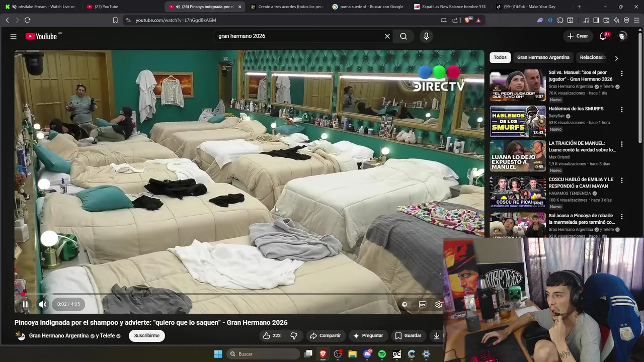Screen dimensions: 644x362
Task: Open the channel avatar beside Gran Hermano Argentina
Action: click(21, 336)
